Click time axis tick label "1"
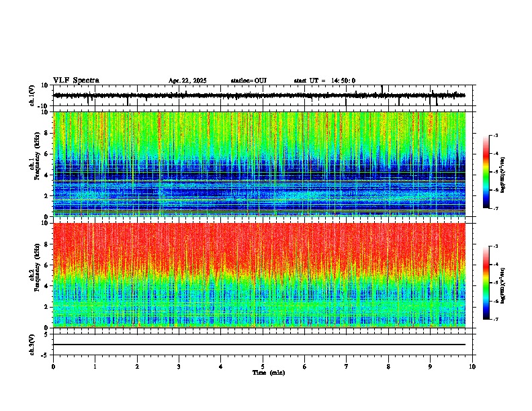The image size is (532, 411). click(x=95, y=367)
